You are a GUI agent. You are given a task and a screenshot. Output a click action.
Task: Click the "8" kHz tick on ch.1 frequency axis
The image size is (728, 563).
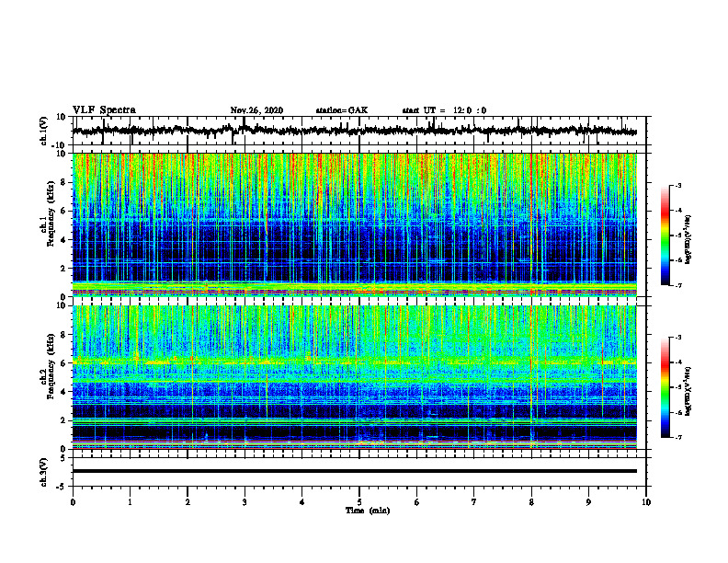coord(65,182)
